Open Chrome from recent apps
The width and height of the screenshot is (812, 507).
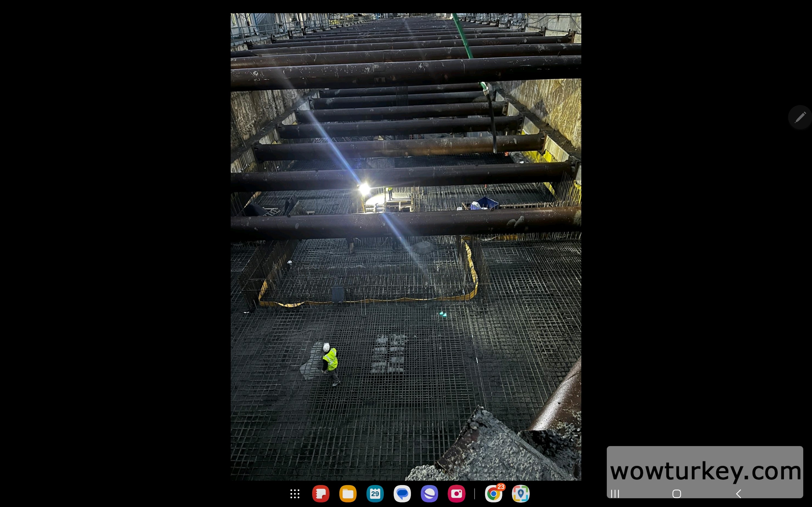pyautogui.click(x=493, y=494)
